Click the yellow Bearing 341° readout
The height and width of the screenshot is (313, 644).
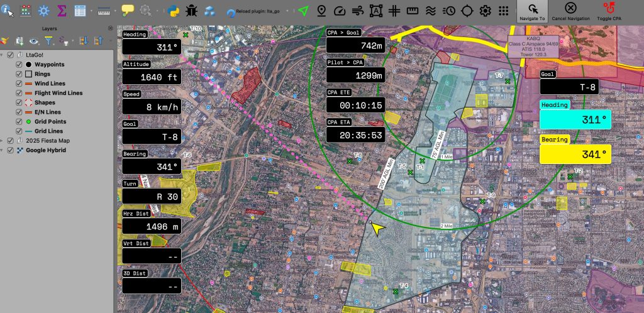tap(575, 153)
